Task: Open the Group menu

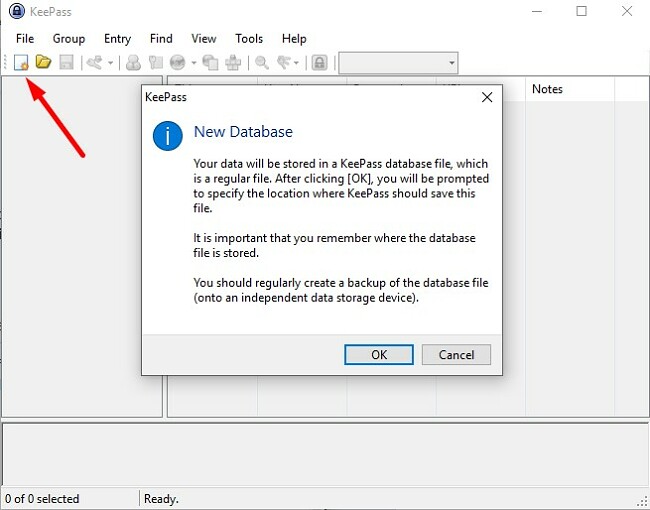Action: point(69,39)
